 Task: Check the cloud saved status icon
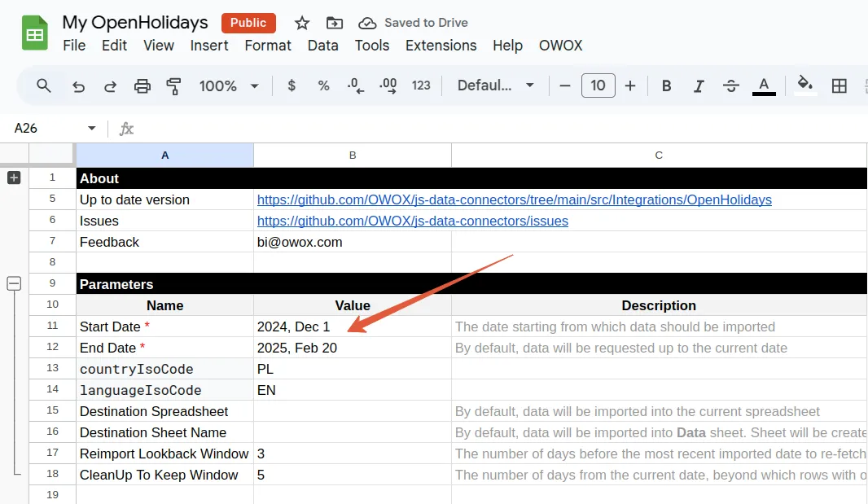pos(367,23)
